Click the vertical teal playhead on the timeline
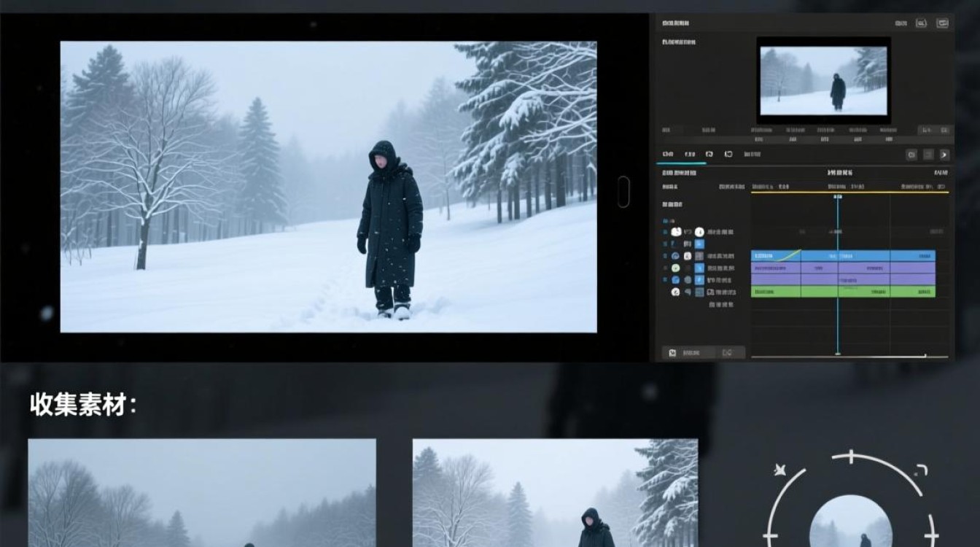 coord(838,275)
